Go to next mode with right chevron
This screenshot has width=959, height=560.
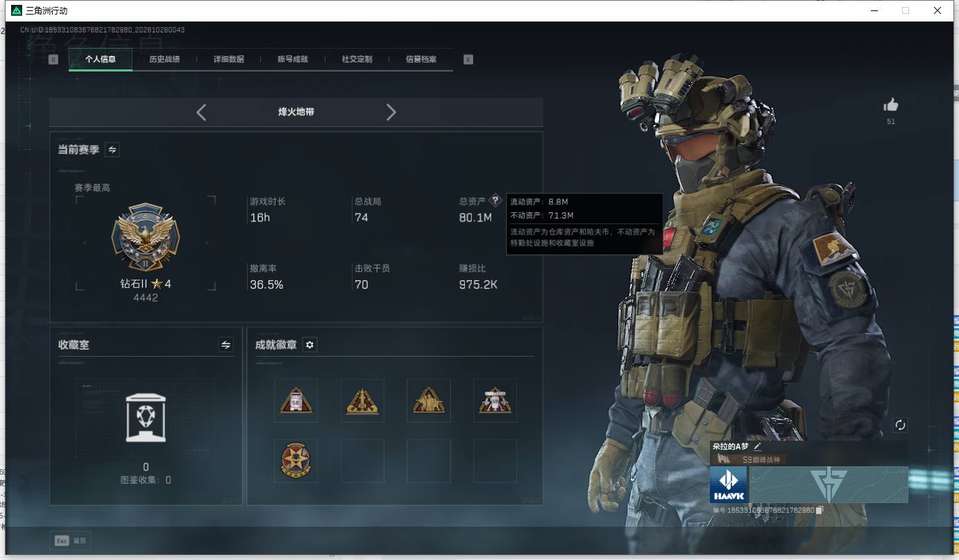click(x=391, y=112)
